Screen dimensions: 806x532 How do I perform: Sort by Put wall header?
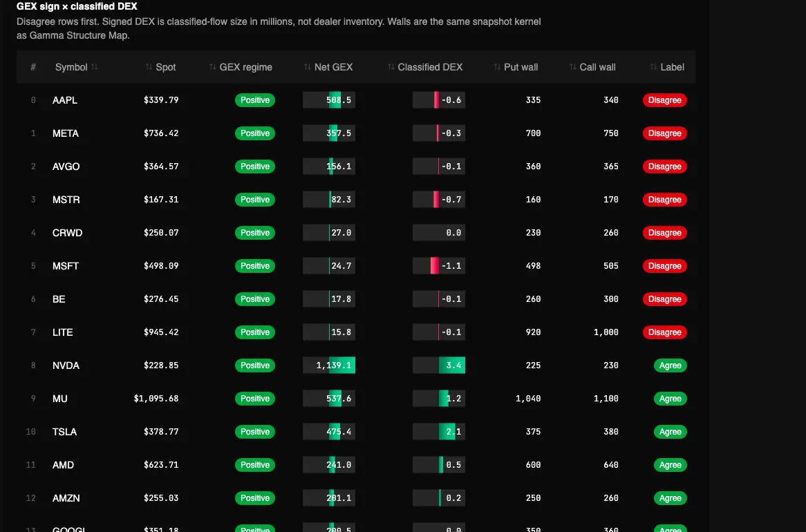(x=516, y=67)
